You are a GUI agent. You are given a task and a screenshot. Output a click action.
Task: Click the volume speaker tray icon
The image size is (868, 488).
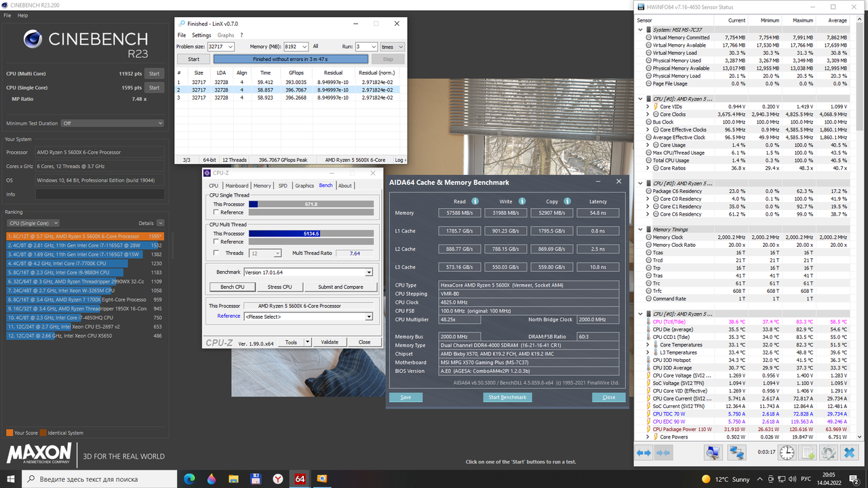pos(793,479)
